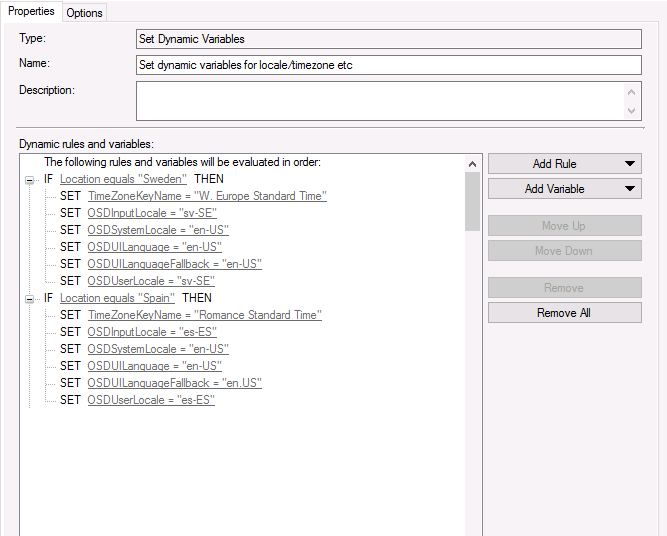
Task: Edit TimeZoneKeyName = "W. Europe Standard Time"
Action: coord(207,196)
